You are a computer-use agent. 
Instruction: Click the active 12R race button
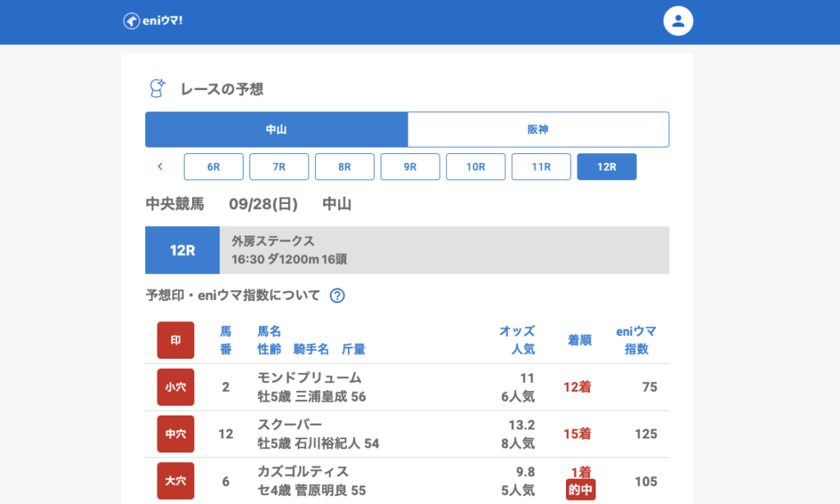pos(607,166)
